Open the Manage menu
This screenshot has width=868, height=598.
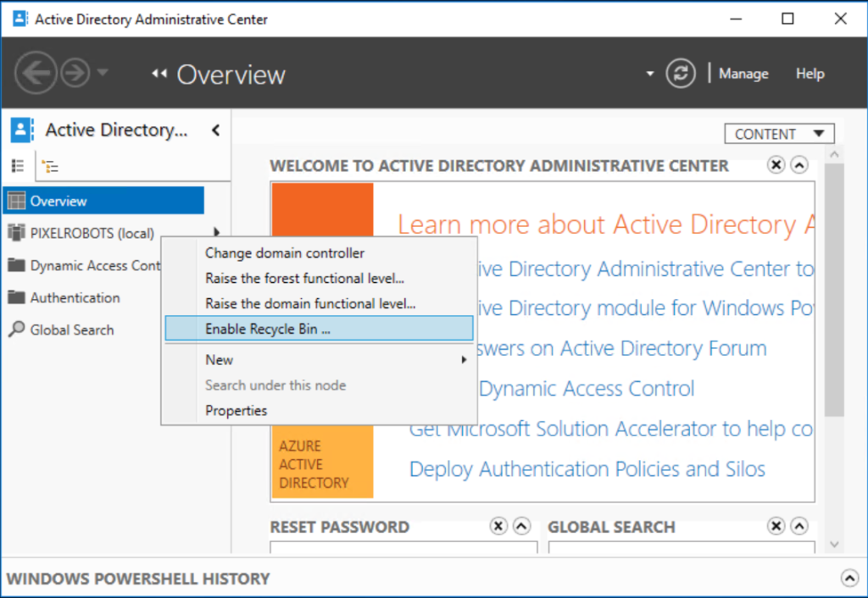(x=743, y=74)
